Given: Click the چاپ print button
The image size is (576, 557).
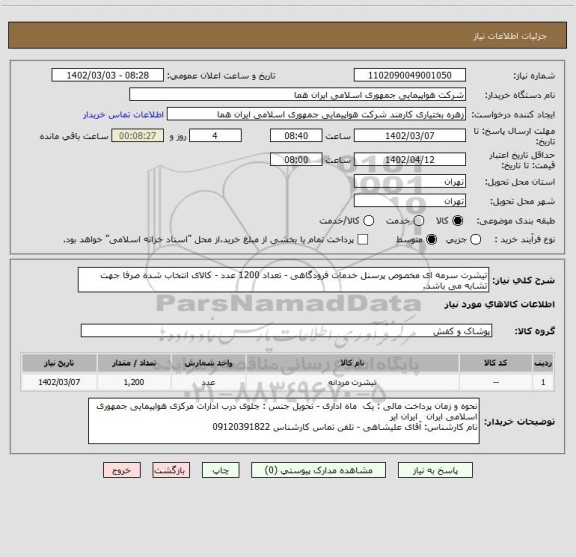Looking at the screenshot, I should coord(221,470).
